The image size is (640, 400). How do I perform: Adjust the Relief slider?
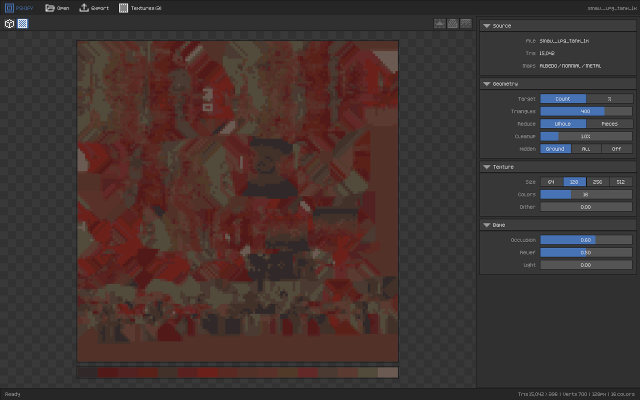[x=586, y=252]
